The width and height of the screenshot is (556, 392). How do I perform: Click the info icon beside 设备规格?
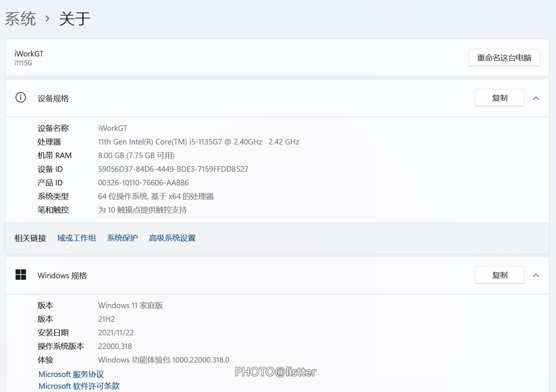[21, 98]
